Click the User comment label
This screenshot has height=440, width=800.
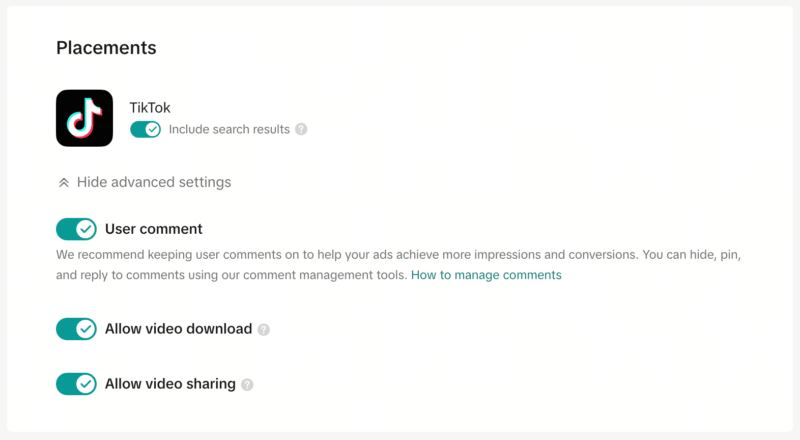coord(154,229)
